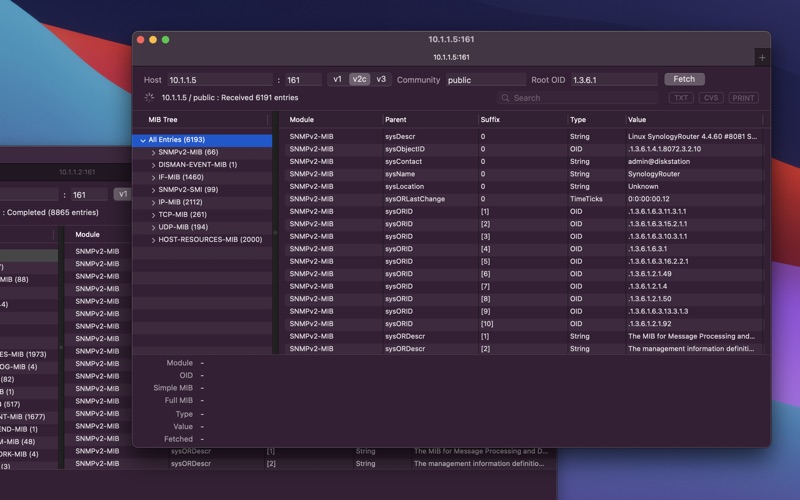The width and height of the screenshot is (800, 500).
Task: Toggle v1 in the background 10.1.1.2 window
Action: coord(123,194)
